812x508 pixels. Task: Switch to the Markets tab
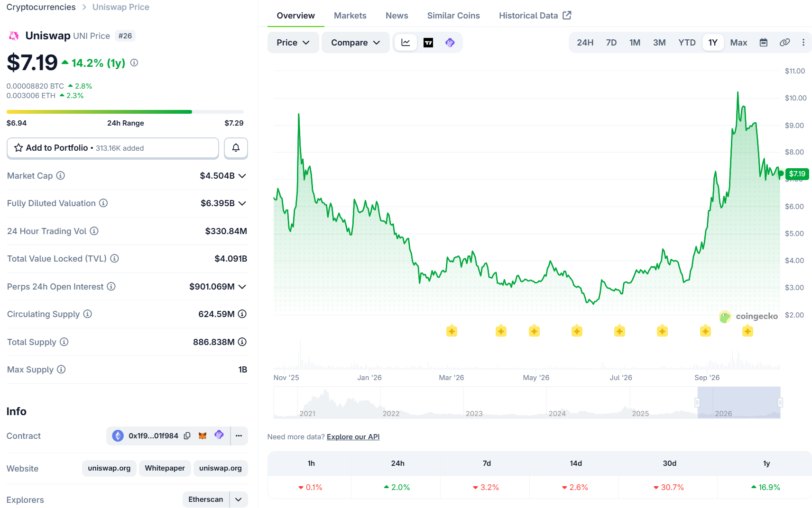(x=350, y=16)
